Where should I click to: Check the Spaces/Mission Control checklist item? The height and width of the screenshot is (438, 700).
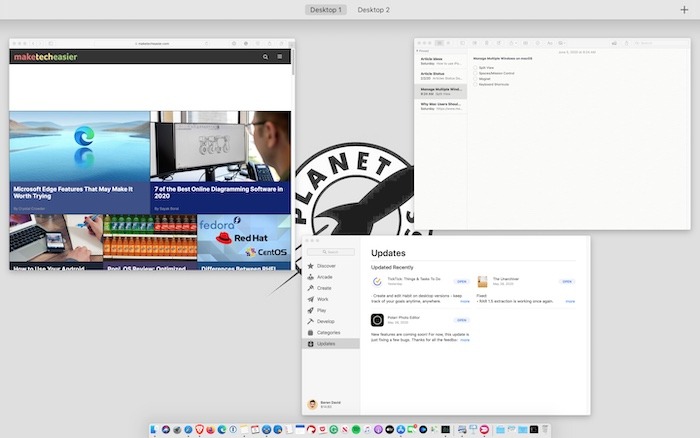coord(475,73)
